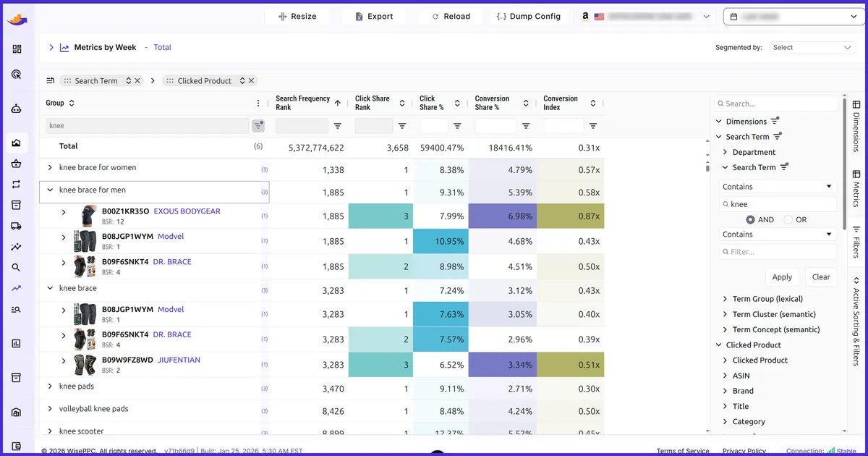This screenshot has height=456, width=868.
Task: Toggle sort arrows on Search Term chip
Action: (129, 81)
